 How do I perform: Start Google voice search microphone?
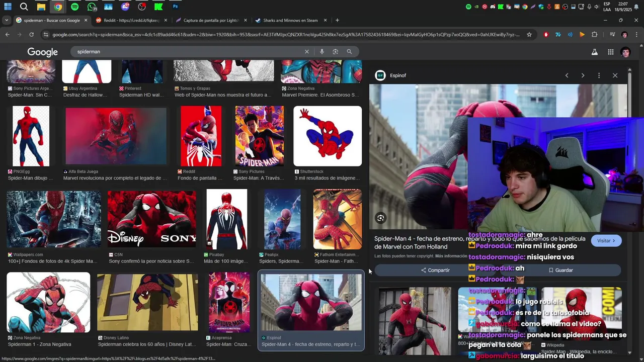pyautogui.click(x=321, y=51)
